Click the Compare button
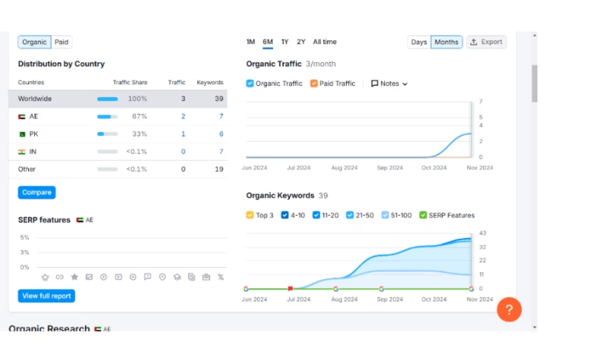607x364 pixels. (x=36, y=193)
